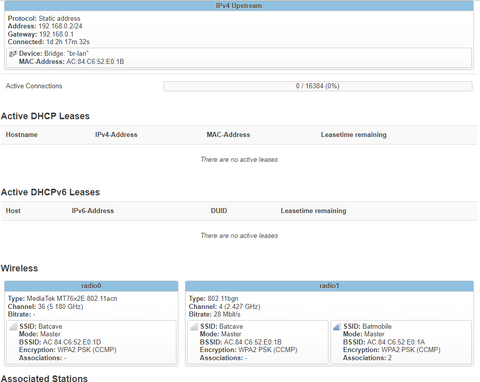480x382 pixels.
Task: Click Leasetime remaining header in DHCPv6 Leases
Action: [313, 211]
